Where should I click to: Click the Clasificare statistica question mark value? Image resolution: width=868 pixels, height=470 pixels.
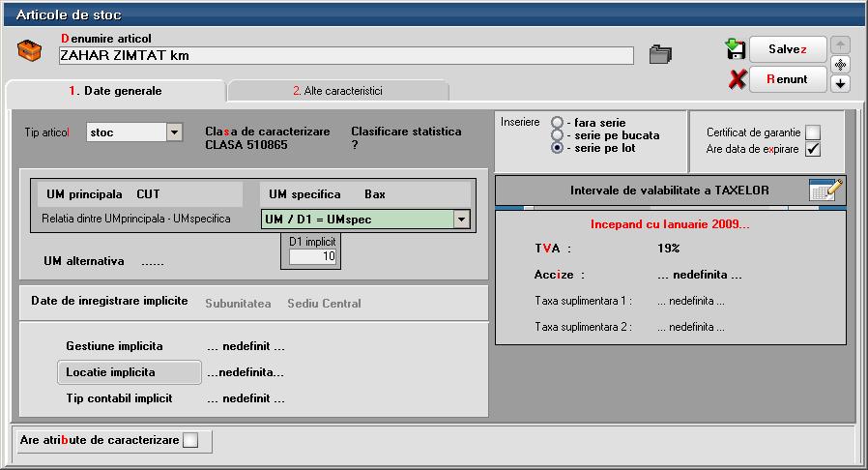pyautogui.click(x=355, y=145)
